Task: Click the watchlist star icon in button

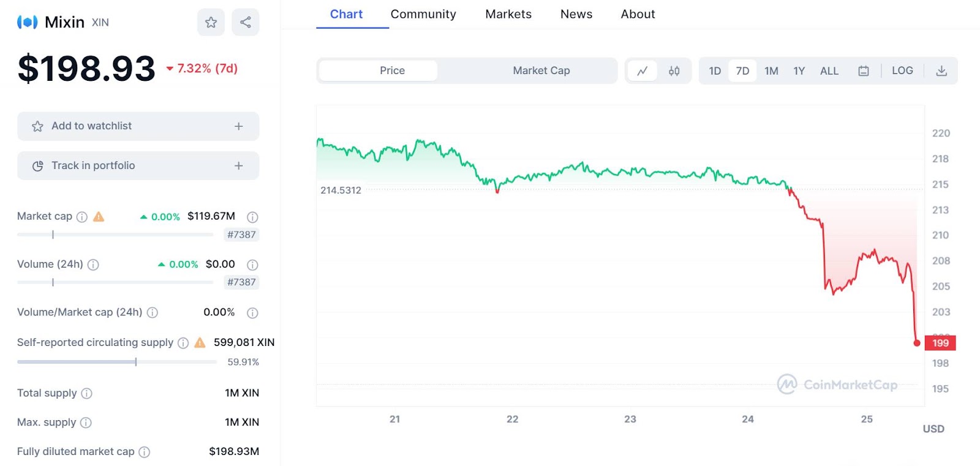Action: (x=37, y=126)
